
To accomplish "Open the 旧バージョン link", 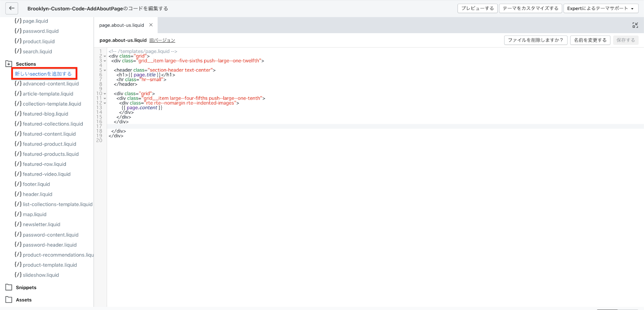I will 162,40.
